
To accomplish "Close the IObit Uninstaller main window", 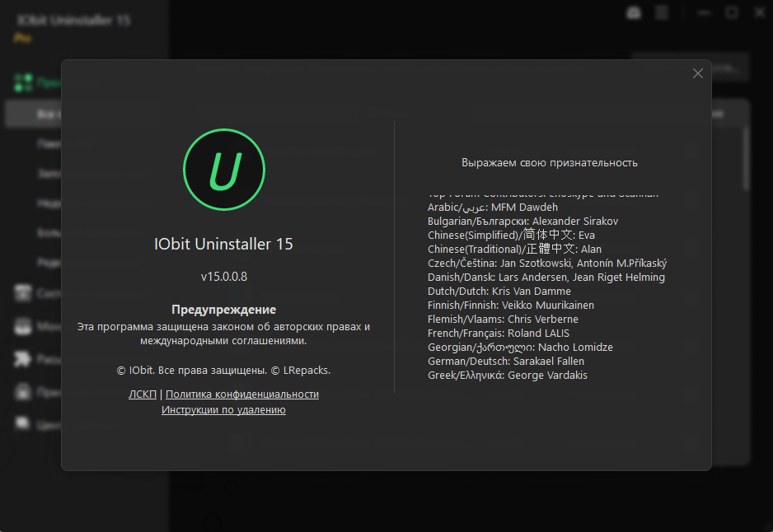I will tap(760, 13).
